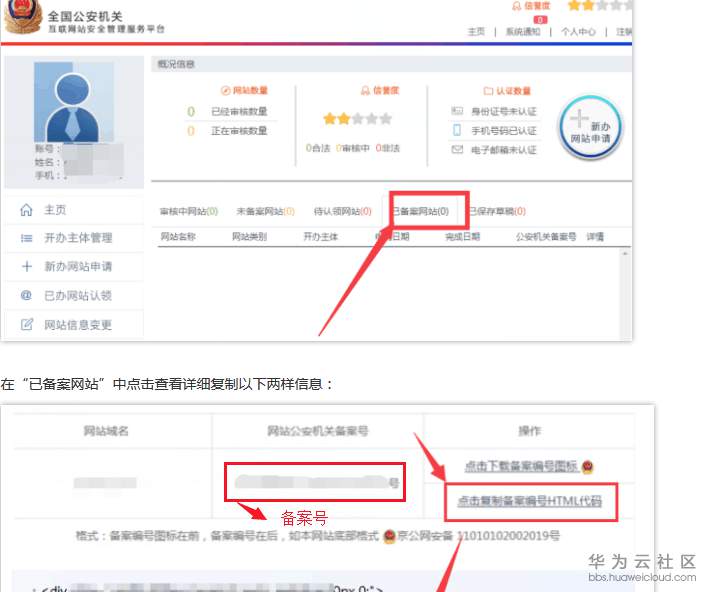Click 点击下载备案编号图标 link
Viewport: 710px width, 592px height.
click(521, 466)
